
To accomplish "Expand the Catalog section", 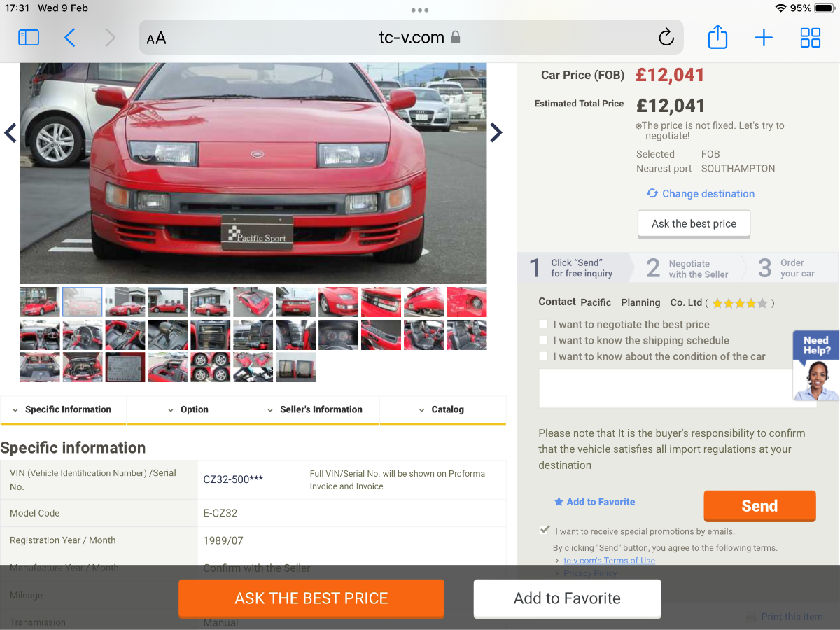I will pyautogui.click(x=442, y=409).
